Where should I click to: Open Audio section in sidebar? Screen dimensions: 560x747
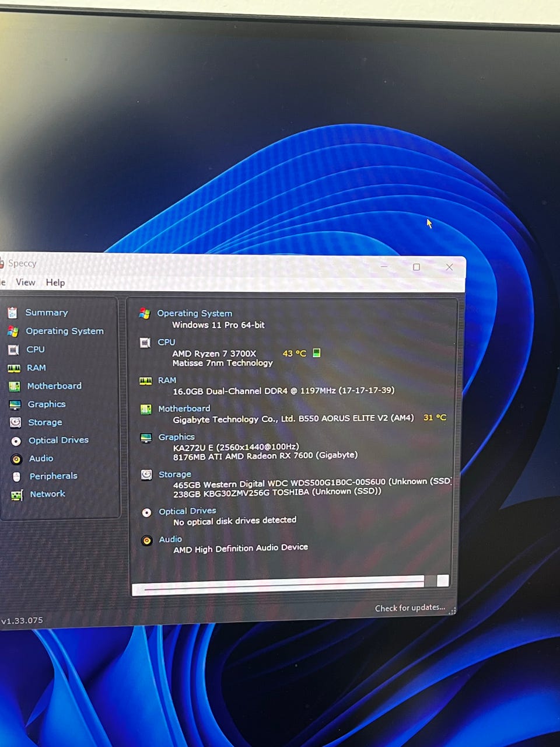(x=41, y=458)
